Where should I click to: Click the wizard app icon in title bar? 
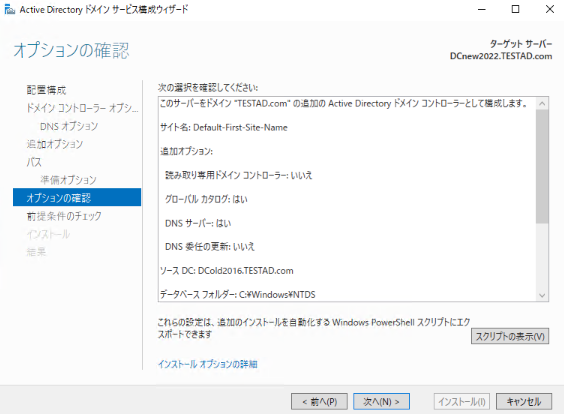click(x=10, y=10)
